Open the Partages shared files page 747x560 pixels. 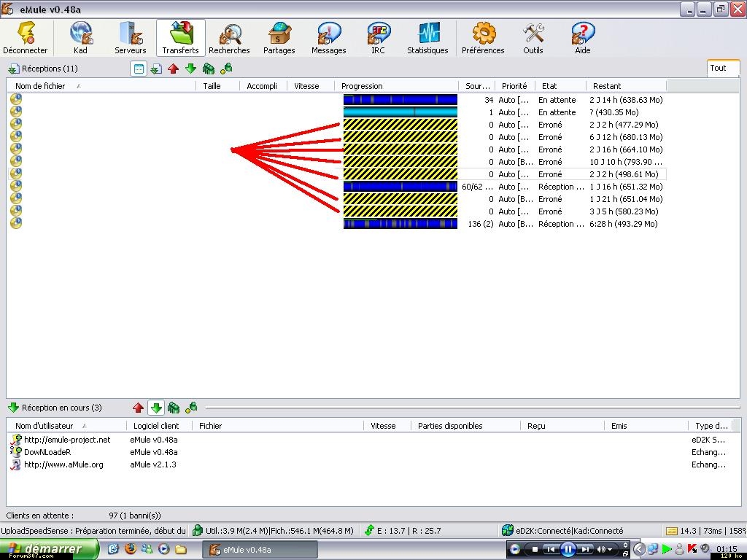[279, 38]
